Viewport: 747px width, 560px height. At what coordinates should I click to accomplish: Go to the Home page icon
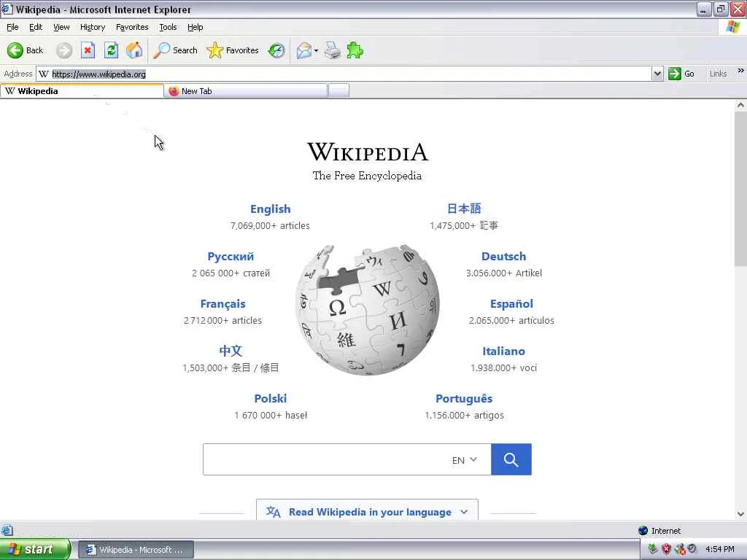(x=134, y=50)
